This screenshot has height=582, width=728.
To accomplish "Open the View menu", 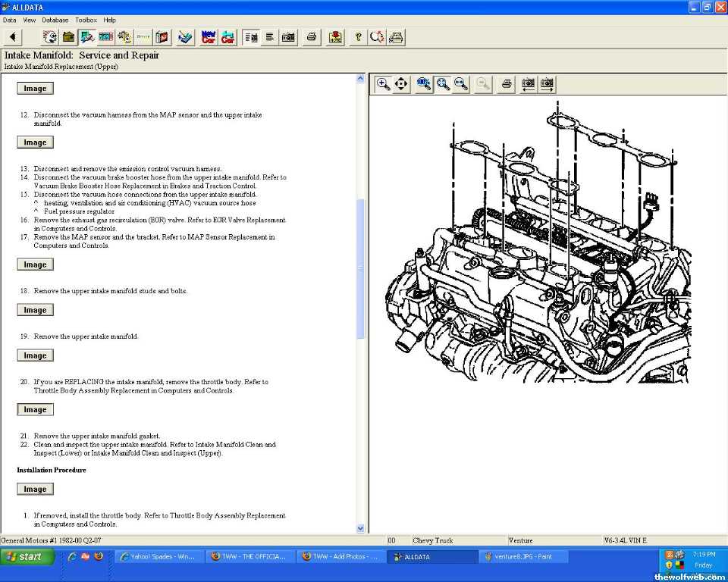I will [30, 20].
